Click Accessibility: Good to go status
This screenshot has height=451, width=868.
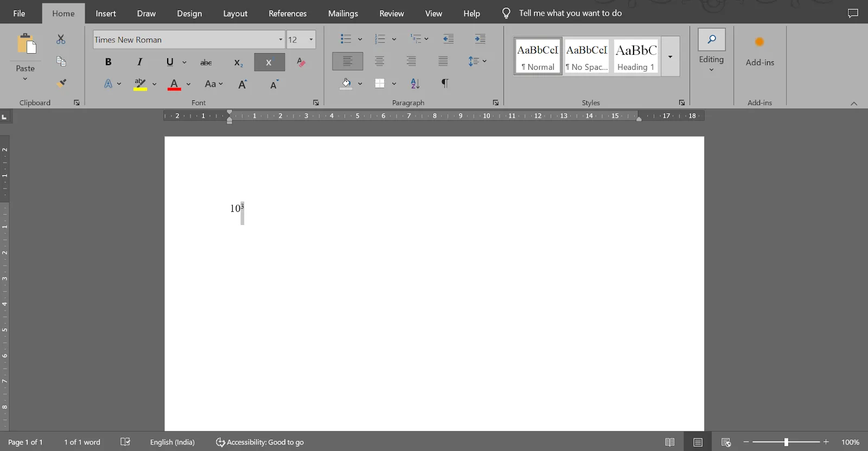(x=260, y=442)
